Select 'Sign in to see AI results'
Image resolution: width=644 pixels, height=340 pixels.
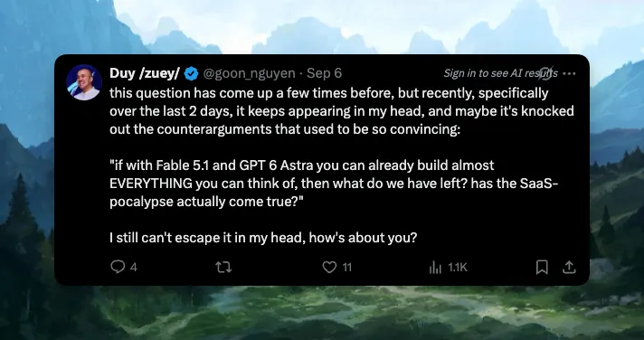501,73
